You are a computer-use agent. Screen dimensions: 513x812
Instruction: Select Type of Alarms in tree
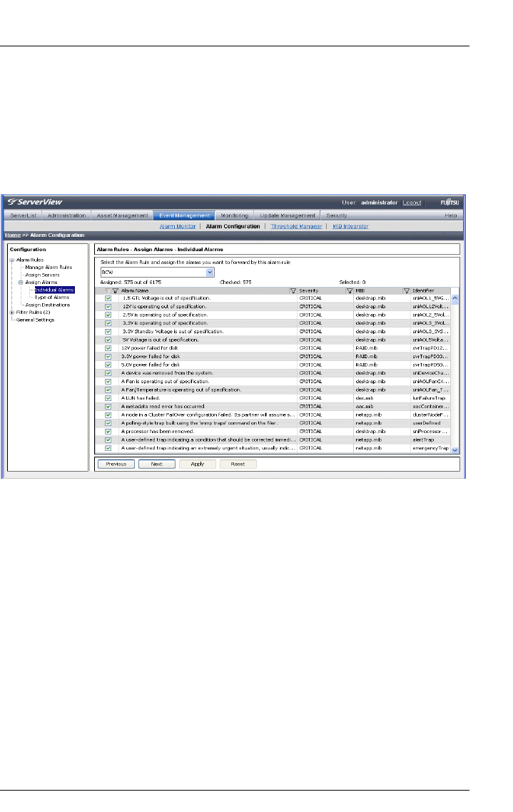(52, 298)
